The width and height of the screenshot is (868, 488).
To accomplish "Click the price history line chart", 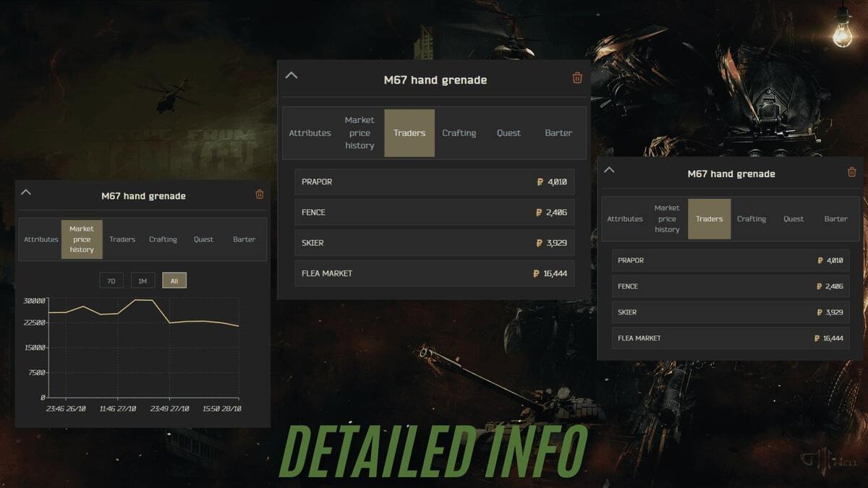I will [143, 348].
